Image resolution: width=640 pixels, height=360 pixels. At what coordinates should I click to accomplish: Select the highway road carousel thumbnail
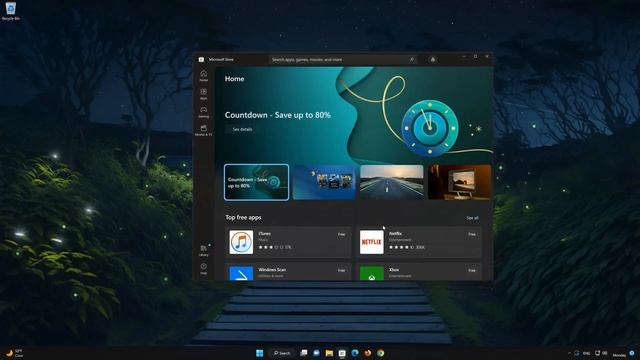tap(392, 182)
